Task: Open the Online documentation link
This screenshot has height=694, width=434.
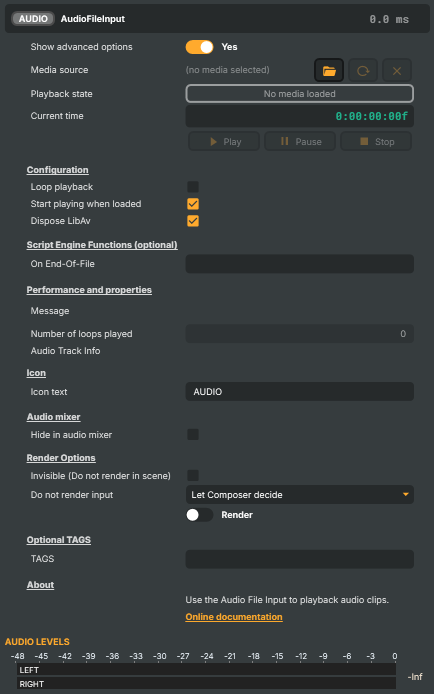Action: [234, 617]
